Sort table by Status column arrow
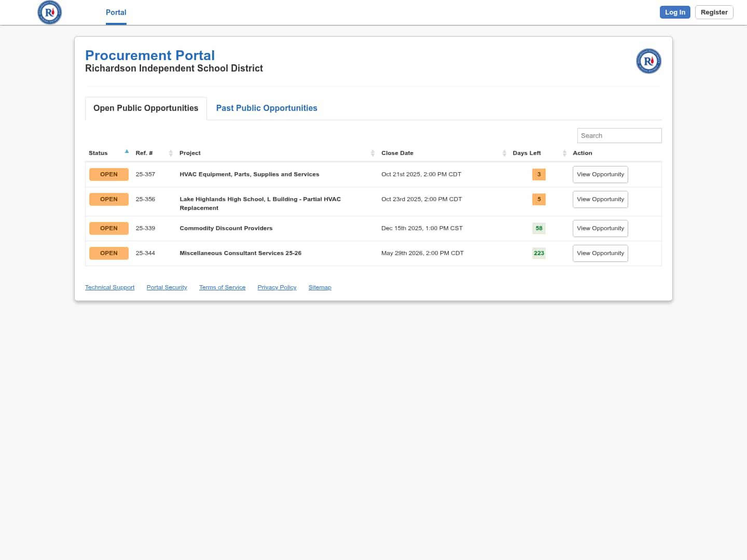747x560 pixels. [127, 152]
